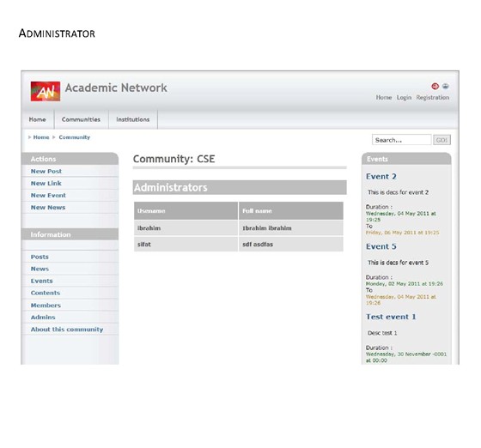481x448 pixels.
Task: Open About this community link
Action: 67,330
